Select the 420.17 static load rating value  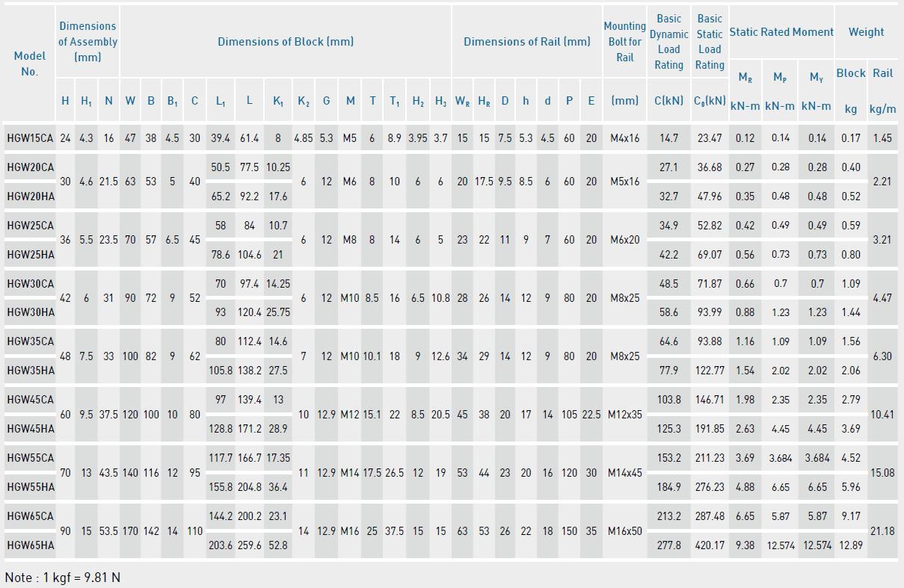[x=710, y=545]
